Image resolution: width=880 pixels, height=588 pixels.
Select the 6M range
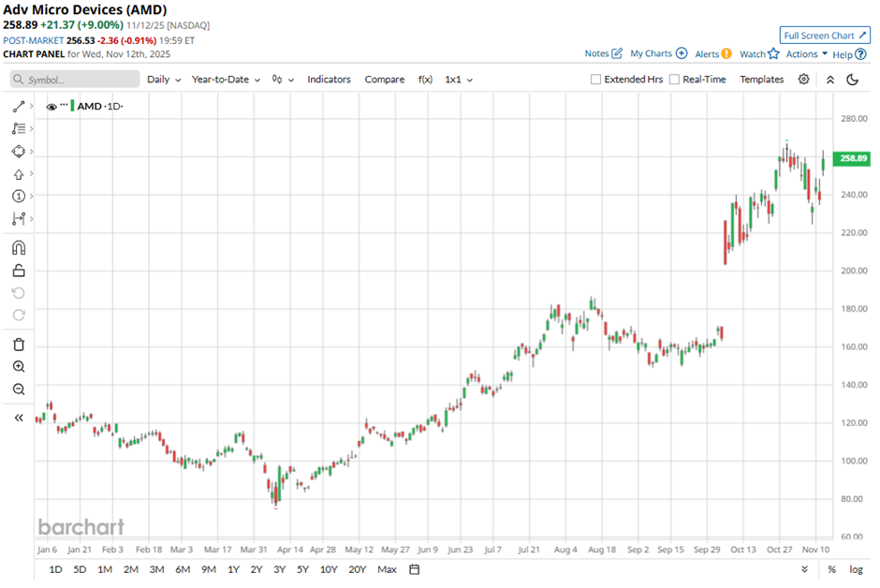pyautogui.click(x=183, y=569)
